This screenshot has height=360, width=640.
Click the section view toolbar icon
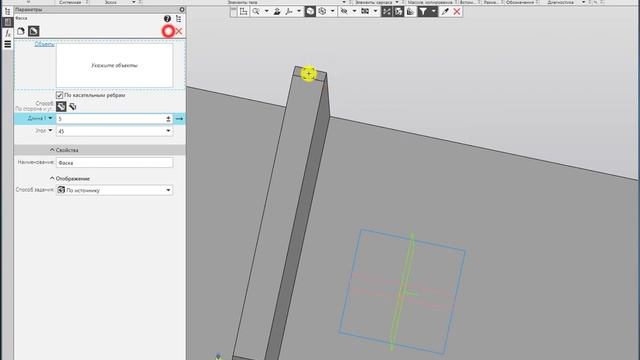(365, 11)
